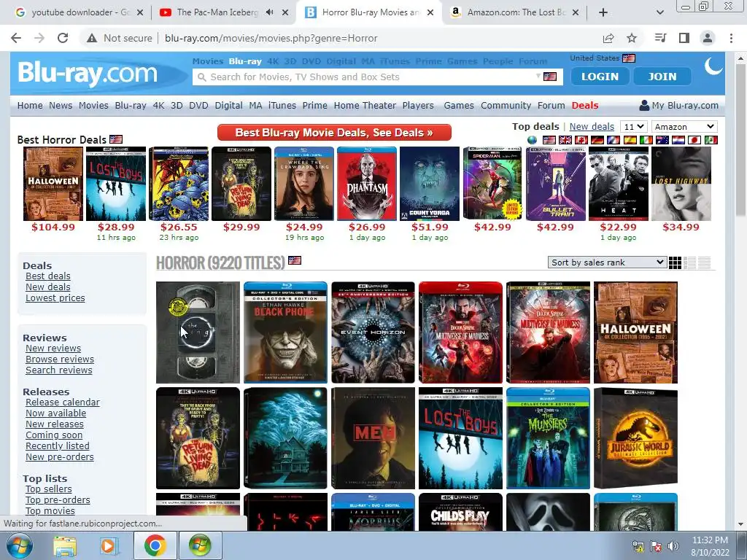Go back to the previous page

click(16, 38)
